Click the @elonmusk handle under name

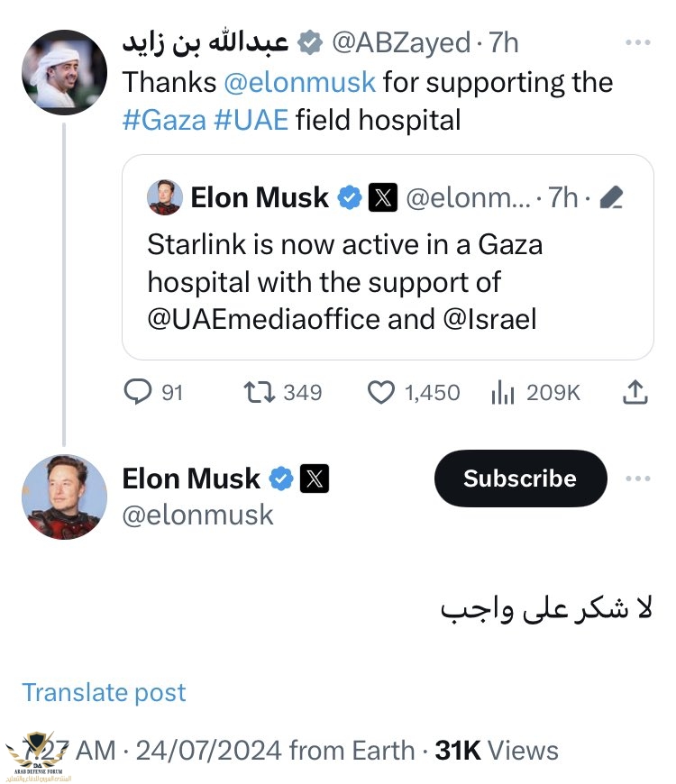(x=197, y=515)
